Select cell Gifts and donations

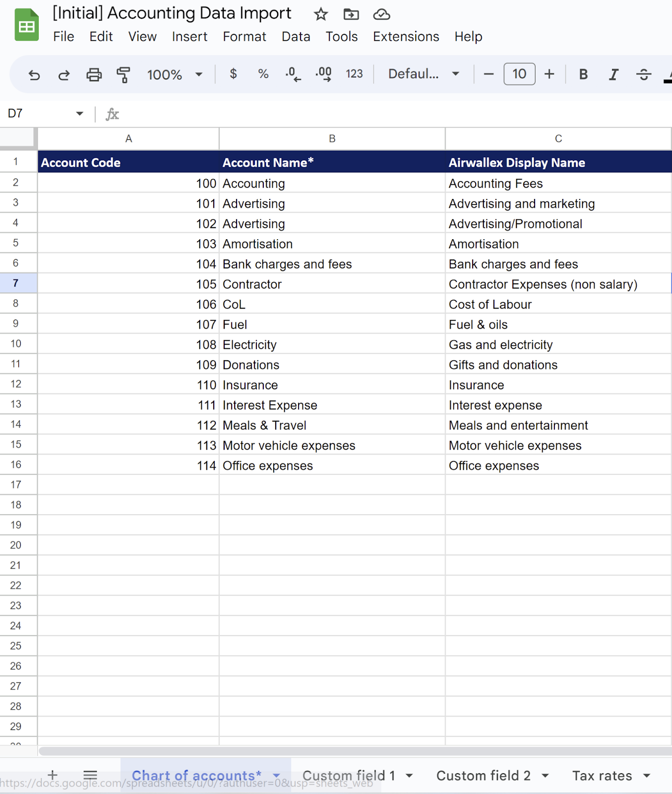(558, 365)
